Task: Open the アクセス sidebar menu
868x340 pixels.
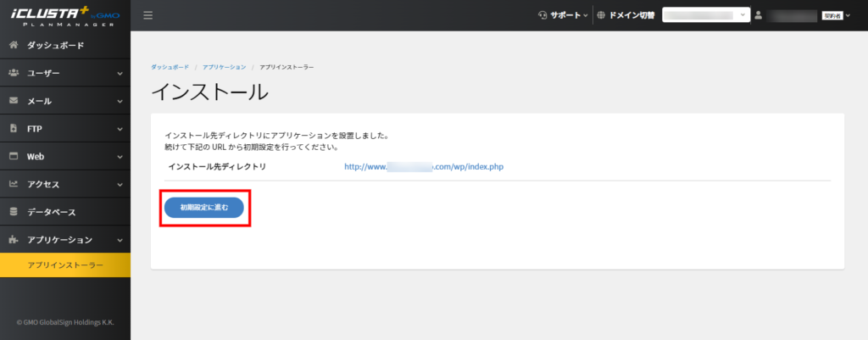Action: click(65, 184)
